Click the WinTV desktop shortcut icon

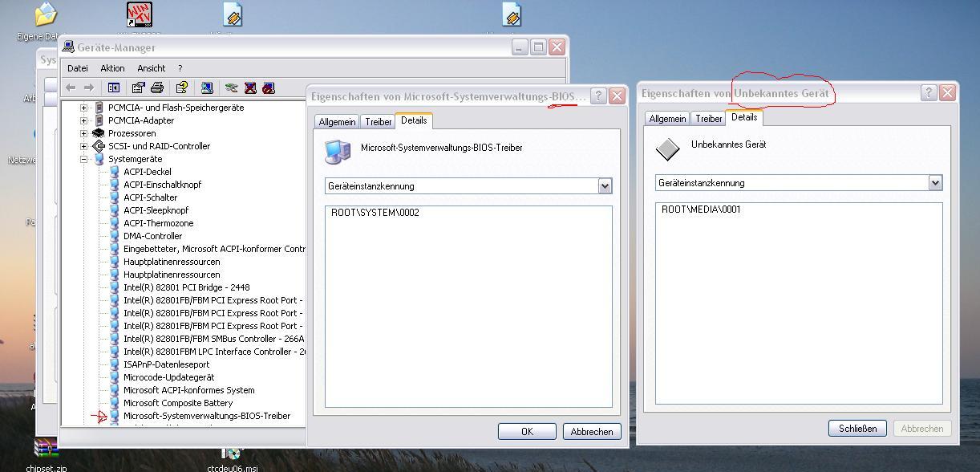139,14
